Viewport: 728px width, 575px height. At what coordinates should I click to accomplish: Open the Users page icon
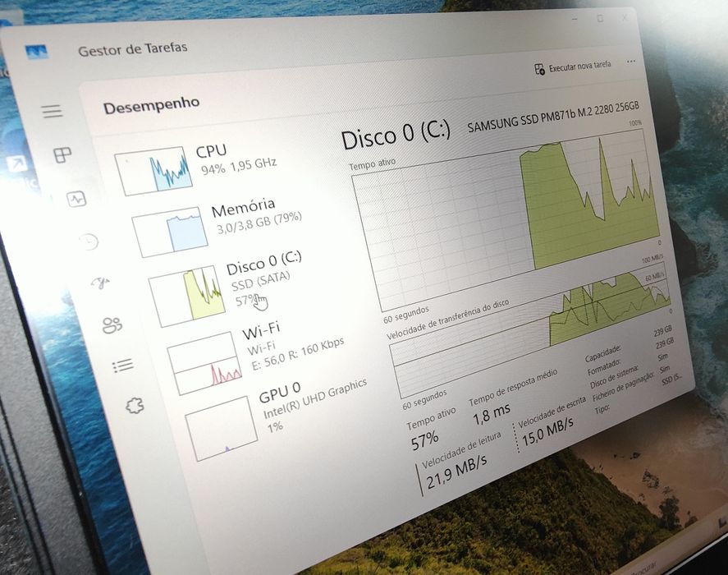[112, 325]
